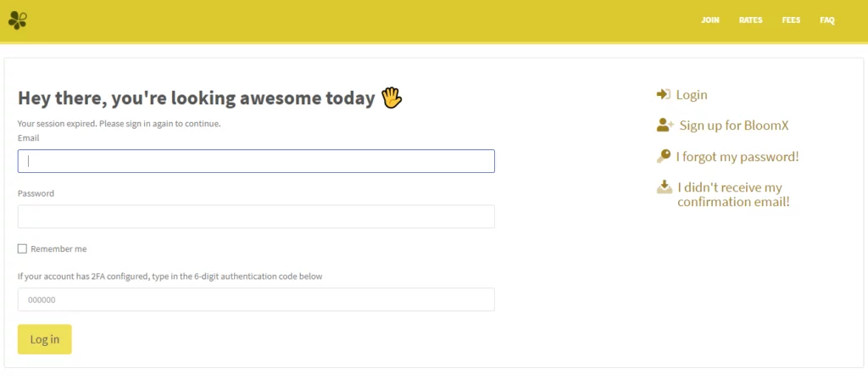Image resolution: width=868 pixels, height=385 pixels.
Task: Focus the Password input field
Action: [256, 216]
